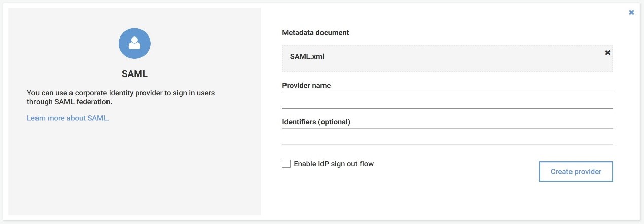Click into the Identifiers (optional) text box

[447, 137]
